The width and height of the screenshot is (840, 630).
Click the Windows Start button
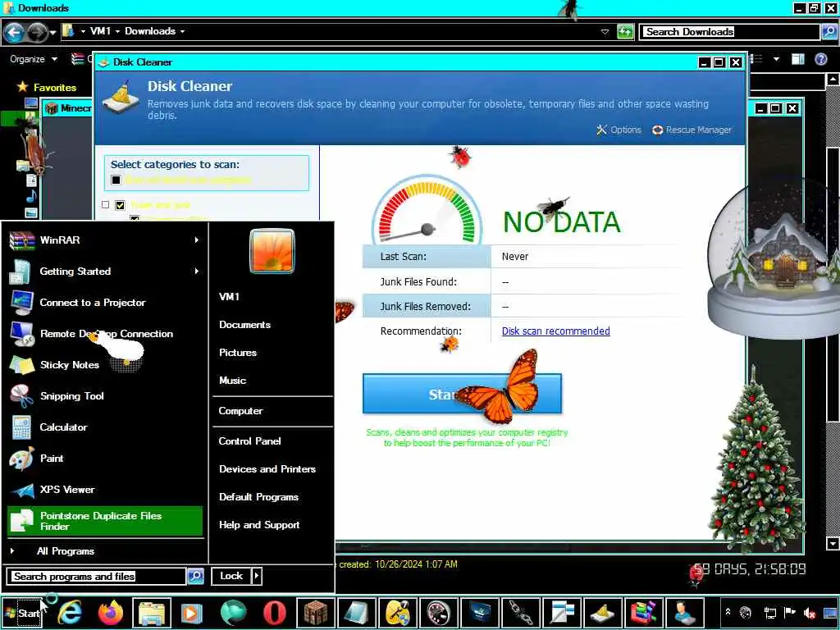coord(23,612)
